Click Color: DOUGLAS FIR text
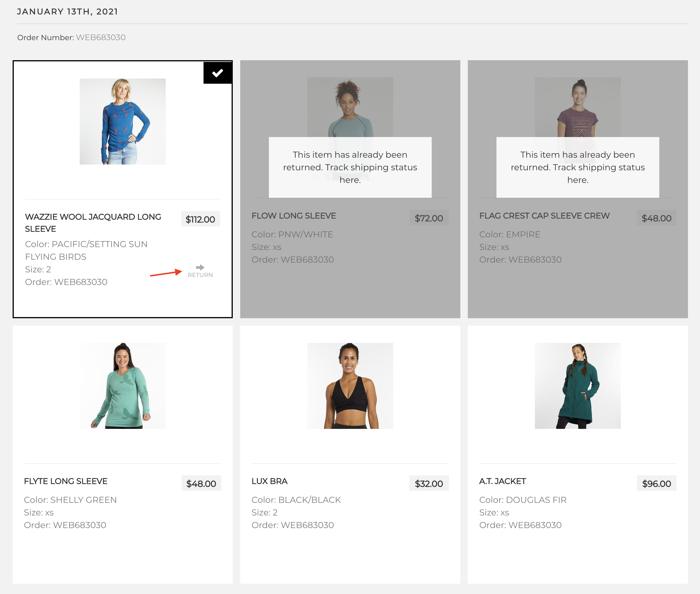 coord(523,500)
